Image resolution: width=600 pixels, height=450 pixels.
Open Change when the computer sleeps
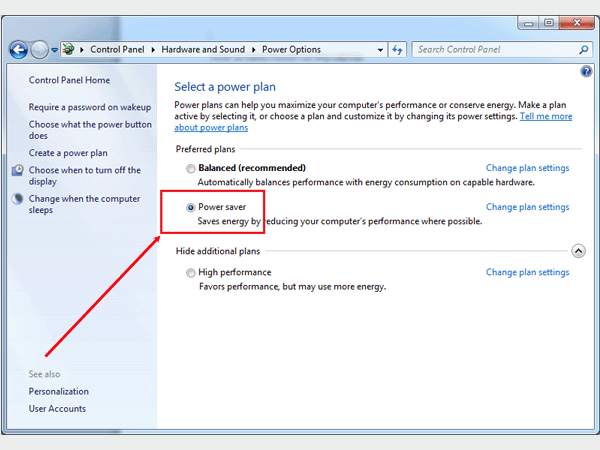pos(85,204)
